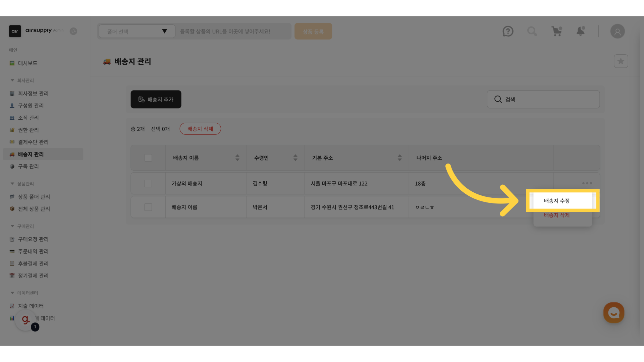Select 배송지 삭제 in the context menu
644x362 pixels.
coord(557,215)
